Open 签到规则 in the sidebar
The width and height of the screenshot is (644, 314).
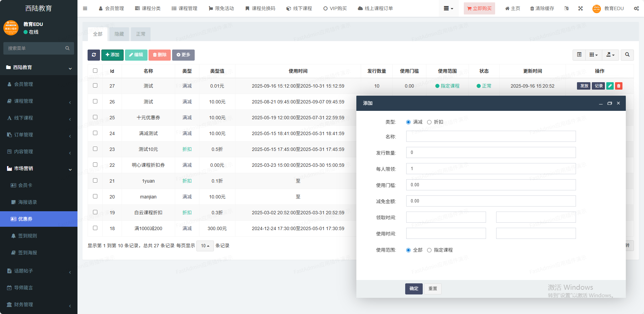[x=28, y=236]
